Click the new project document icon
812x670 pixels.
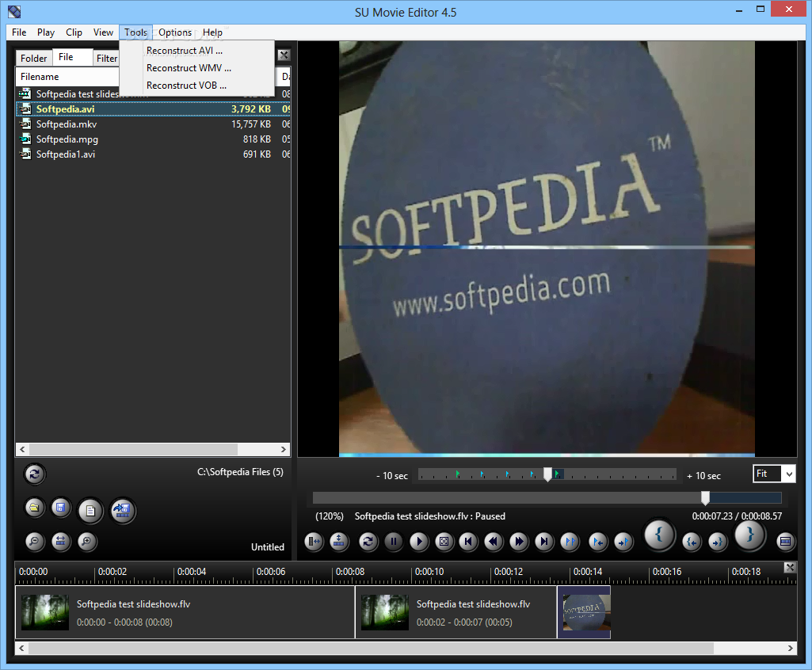coord(90,511)
